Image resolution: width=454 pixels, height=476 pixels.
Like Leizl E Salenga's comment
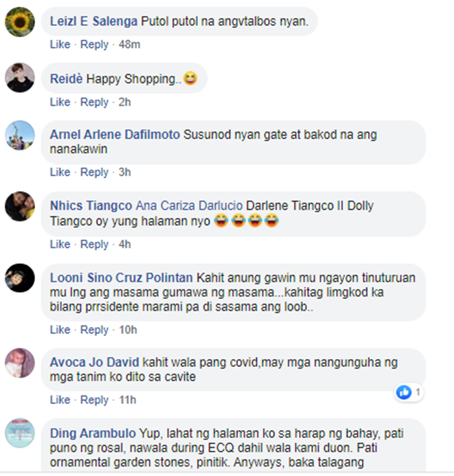tap(60, 44)
